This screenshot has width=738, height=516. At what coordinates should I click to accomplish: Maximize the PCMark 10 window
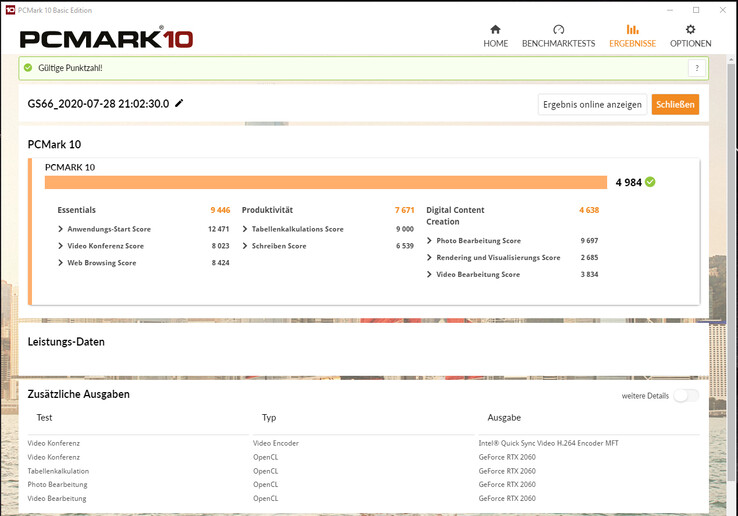point(696,10)
